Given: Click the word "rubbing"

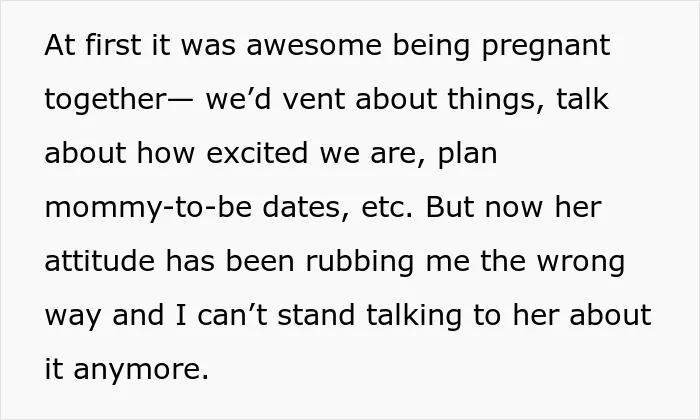Looking at the screenshot, I should click(x=360, y=262).
